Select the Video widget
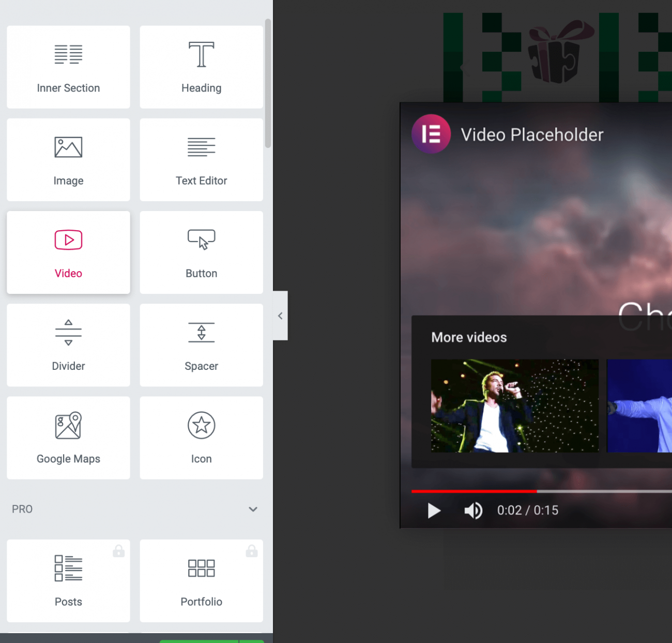 68,252
